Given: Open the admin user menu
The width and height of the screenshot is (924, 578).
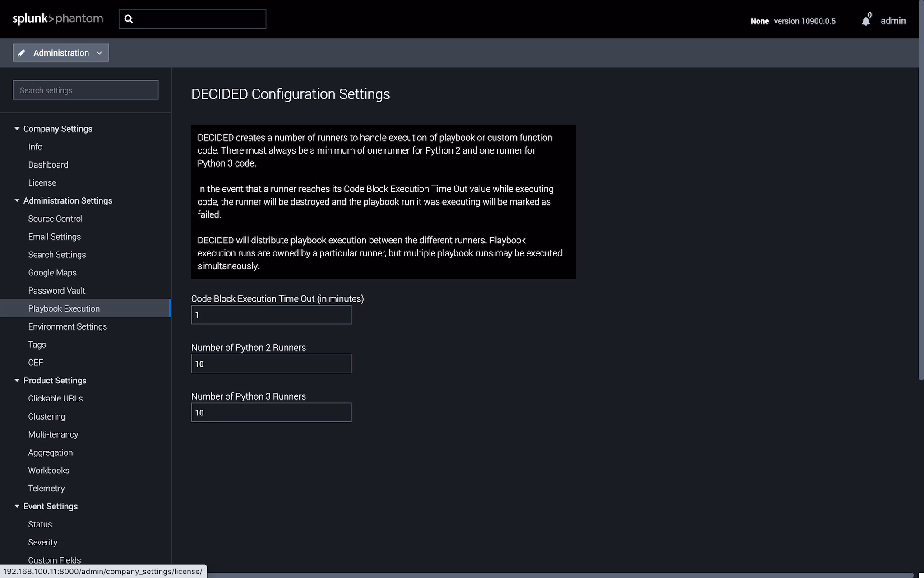Looking at the screenshot, I should [893, 21].
